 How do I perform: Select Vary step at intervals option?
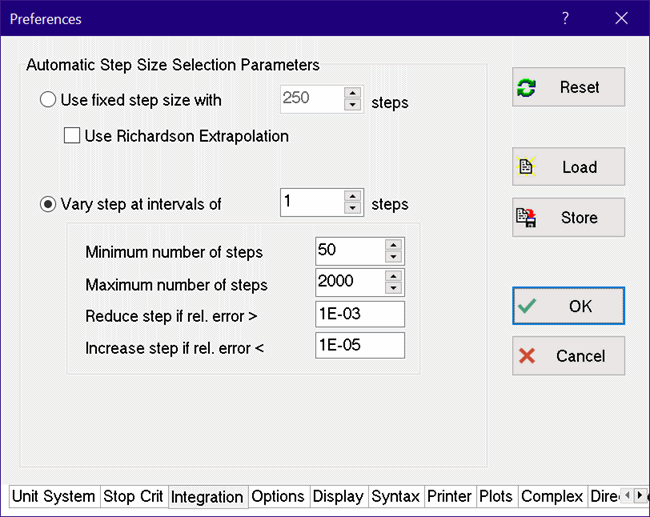(x=48, y=204)
